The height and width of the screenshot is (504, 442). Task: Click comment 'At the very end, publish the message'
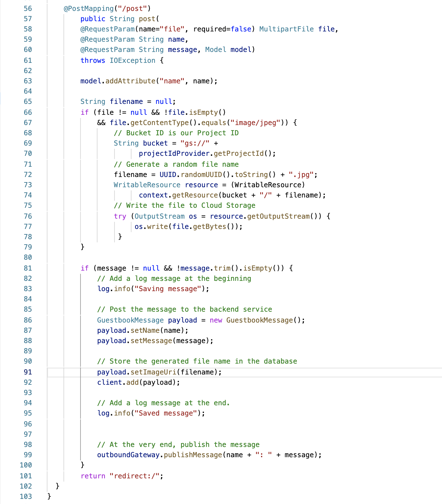pos(178,444)
